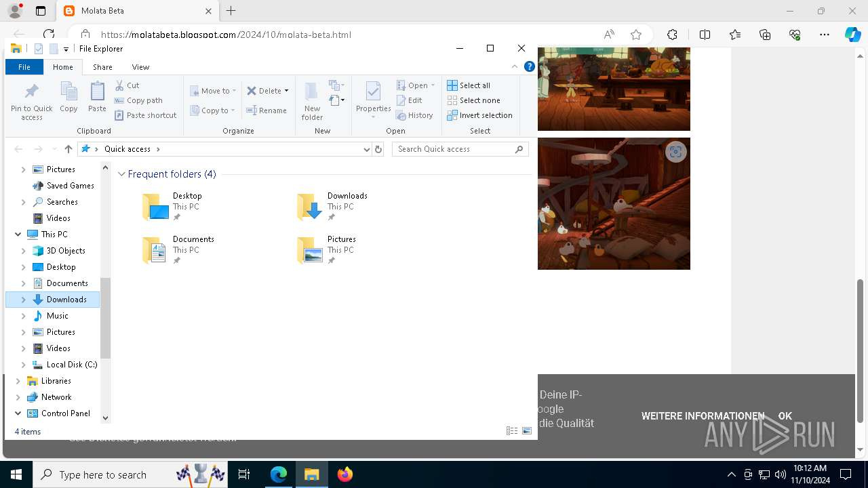Viewport: 868px width, 488px height.
Task: Click Edge Read aloud icon
Action: tap(609, 35)
